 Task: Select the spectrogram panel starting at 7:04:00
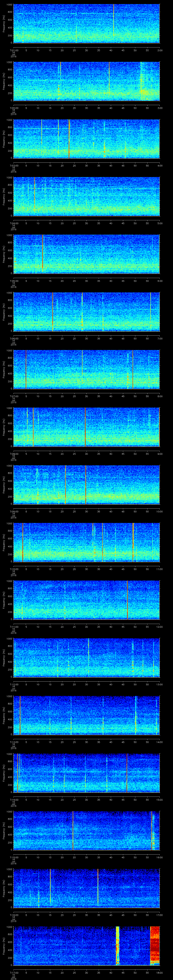point(86,196)
